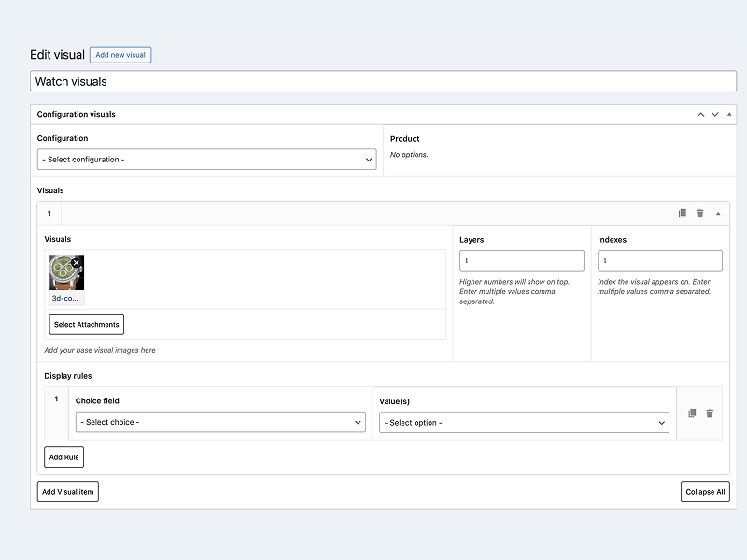Viewport: 747px width, 560px height.
Task: Duplicate visual item 1
Action: 683,214
